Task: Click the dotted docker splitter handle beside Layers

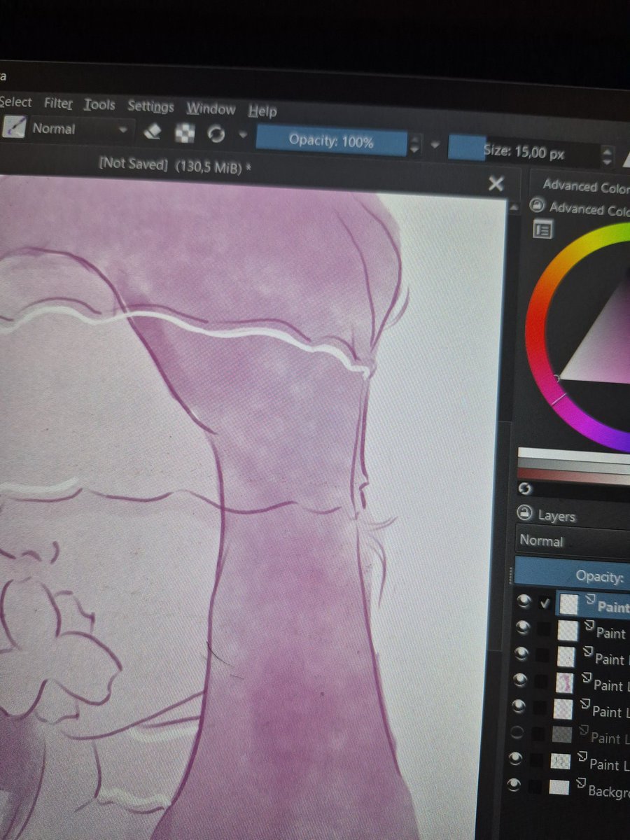Action: [510, 575]
